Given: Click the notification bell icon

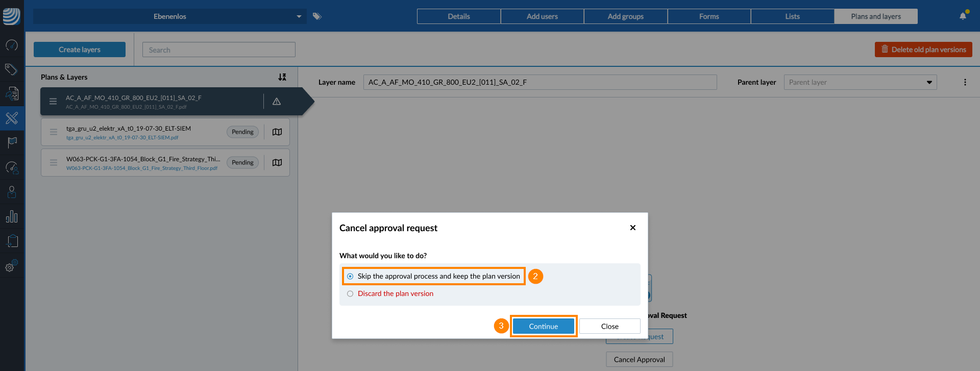Looking at the screenshot, I should coord(963,16).
